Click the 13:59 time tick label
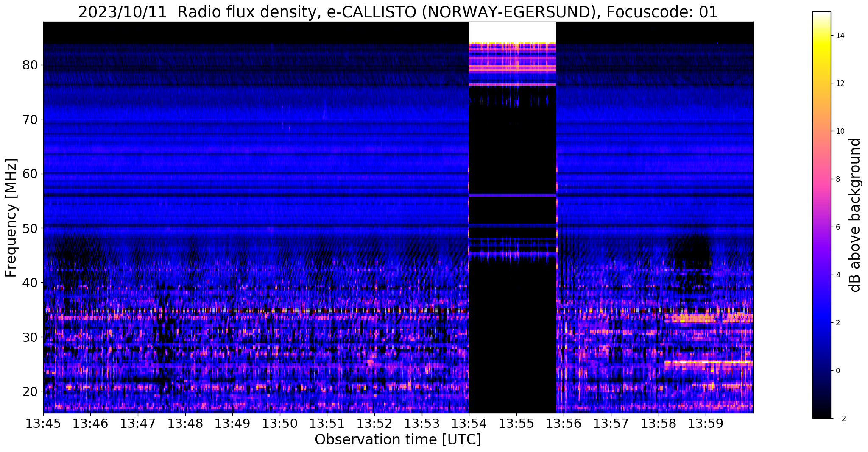The height and width of the screenshot is (452, 868). (706, 424)
